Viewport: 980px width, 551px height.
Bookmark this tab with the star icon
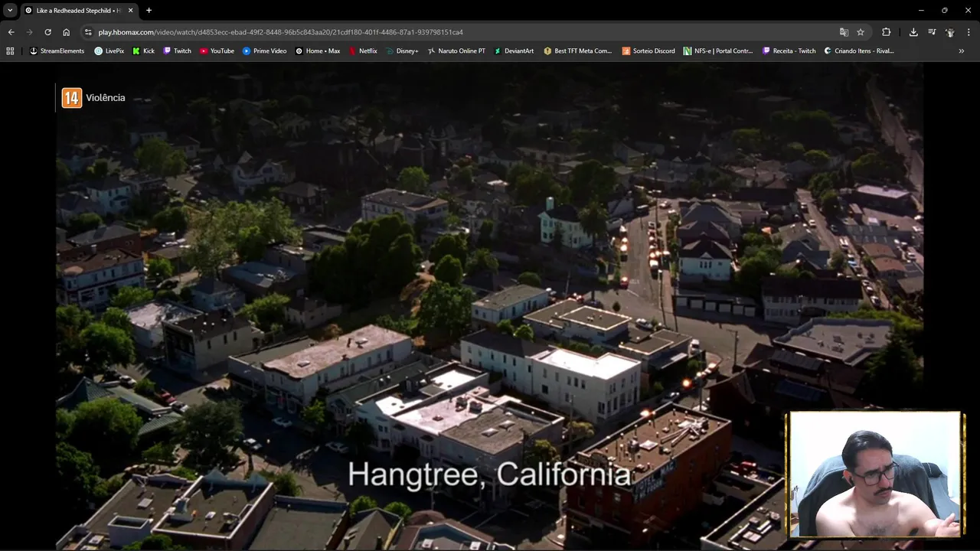[861, 32]
